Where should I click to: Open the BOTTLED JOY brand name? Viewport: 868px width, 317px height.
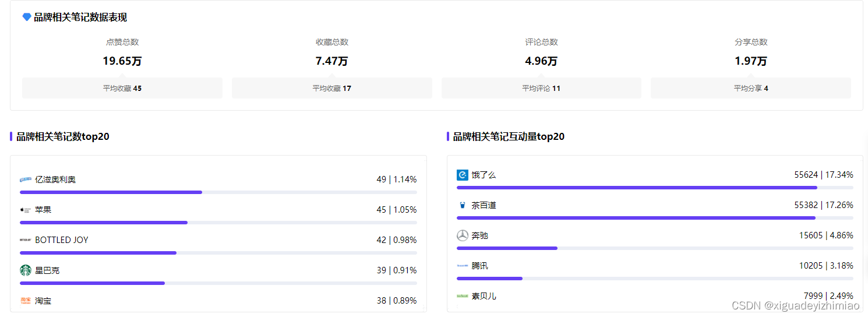[x=62, y=240]
